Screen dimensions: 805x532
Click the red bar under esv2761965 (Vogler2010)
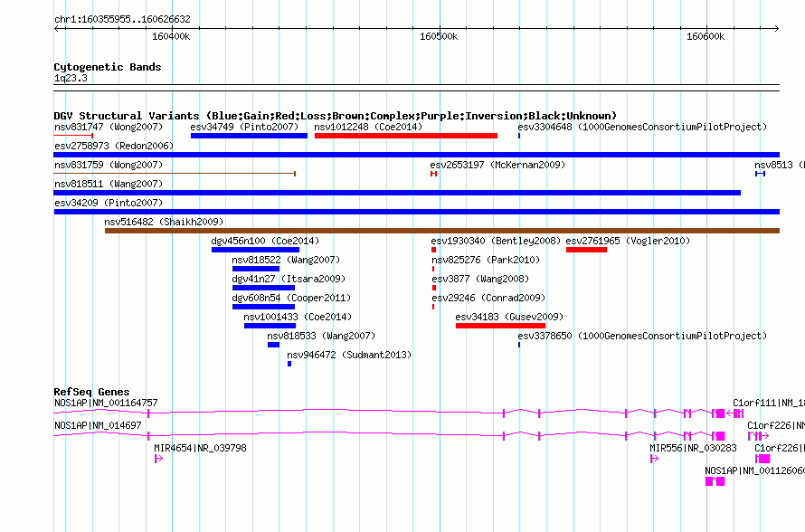coord(586,250)
